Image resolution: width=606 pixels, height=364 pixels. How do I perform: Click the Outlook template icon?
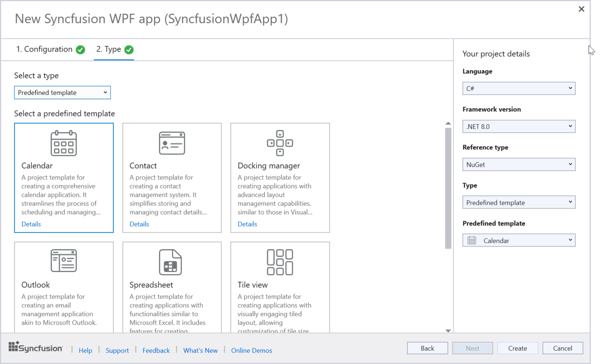64,260
